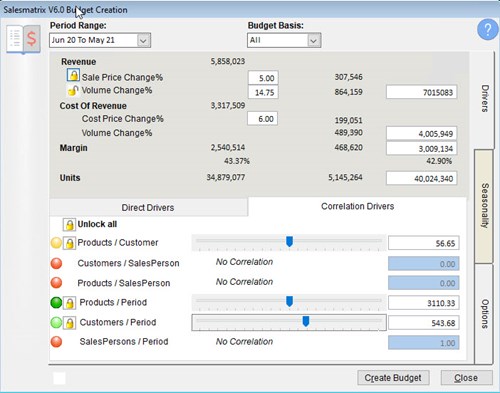This screenshot has height=393, width=500.
Task: Click the units change value 5,145,264
Action: (345, 177)
